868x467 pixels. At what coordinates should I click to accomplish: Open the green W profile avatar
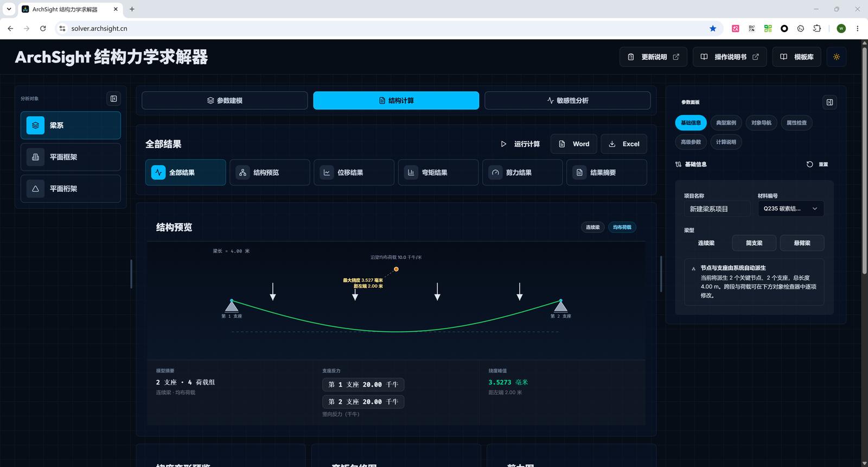tap(841, 29)
